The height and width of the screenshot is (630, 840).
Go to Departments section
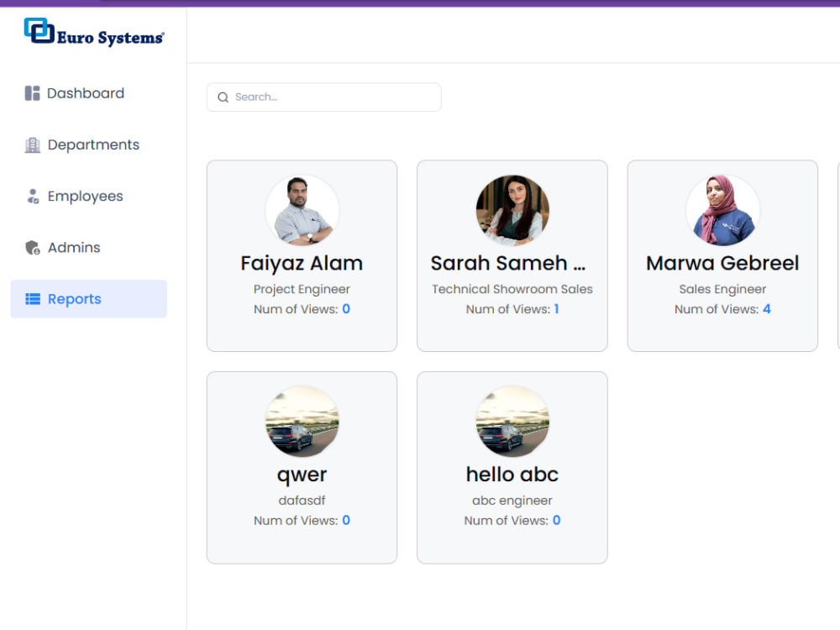click(89, 144)
